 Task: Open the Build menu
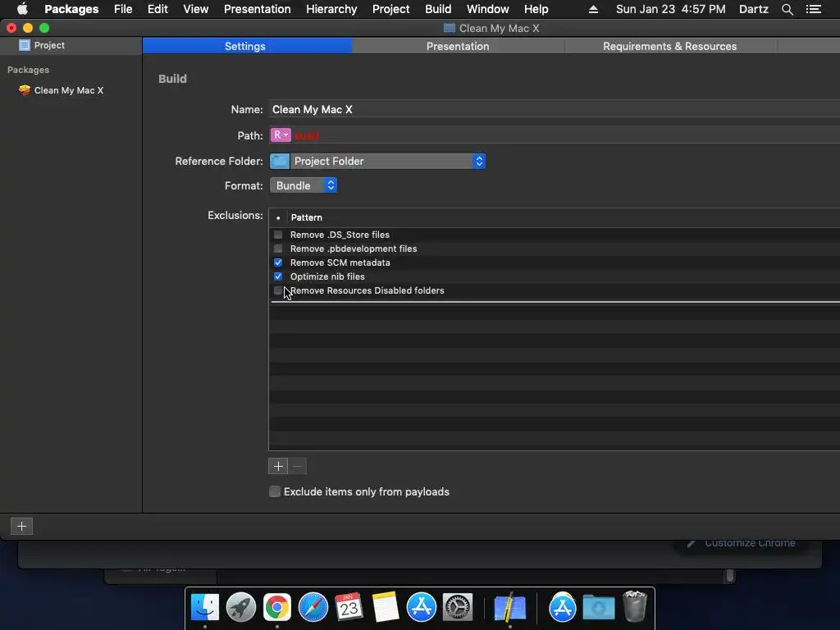point(438,9)
